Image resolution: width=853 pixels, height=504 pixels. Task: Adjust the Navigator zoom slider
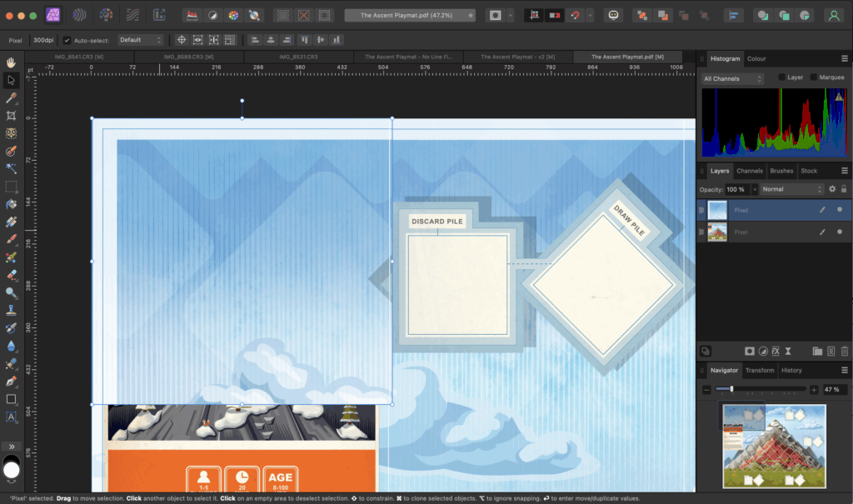coord(760,389)
